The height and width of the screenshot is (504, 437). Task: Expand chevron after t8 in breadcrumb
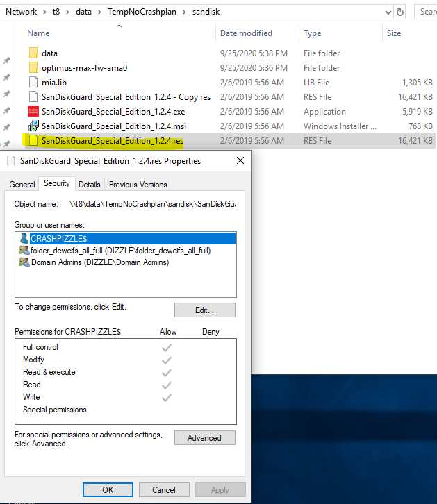[x=67, y=12]
